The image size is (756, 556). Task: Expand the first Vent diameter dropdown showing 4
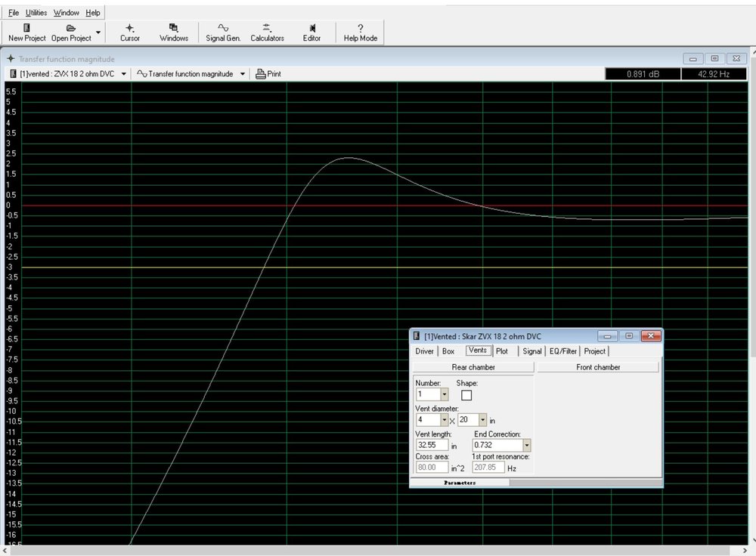click(x=444, y=420)
